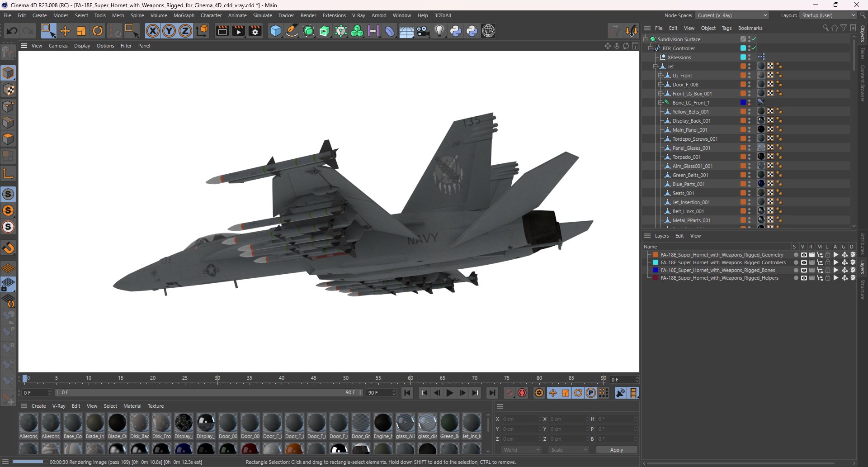Toggle Position keyframe recording icon
The image size is (868, 467).
[552, 393]
